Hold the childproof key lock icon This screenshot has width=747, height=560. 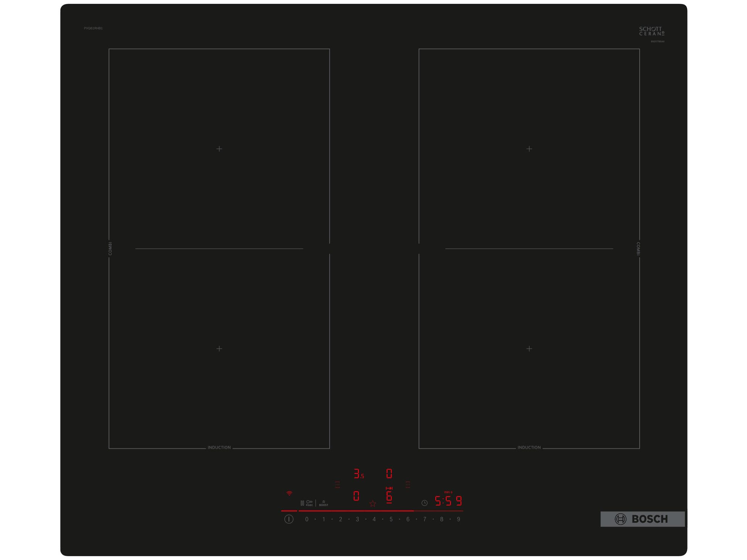[309, 502]
